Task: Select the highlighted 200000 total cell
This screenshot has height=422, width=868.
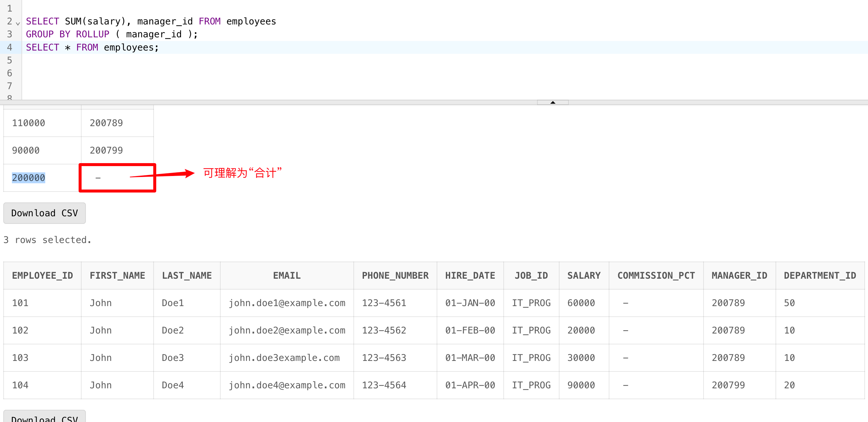Action: point(29,178)
